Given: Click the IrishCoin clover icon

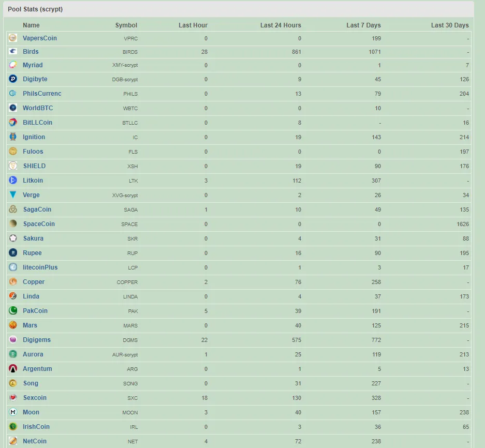Looking at the screenshot, I should [x=13, y=426].
